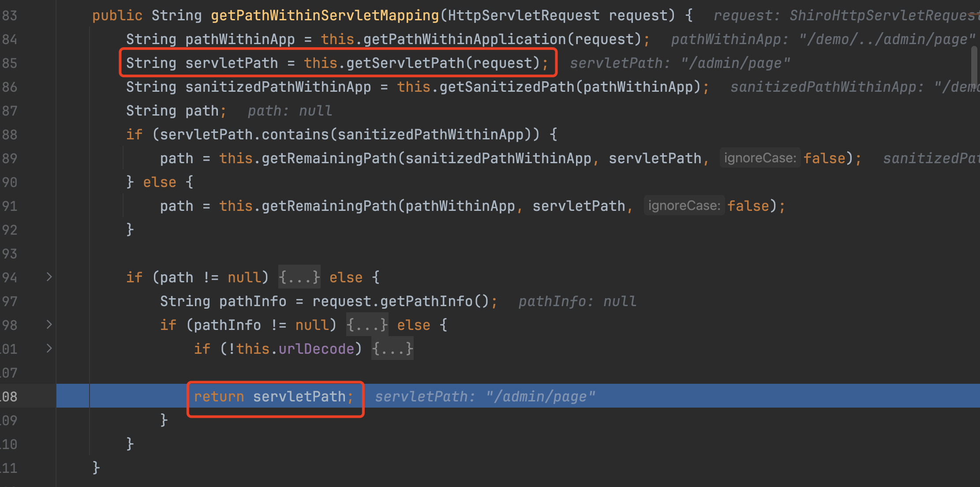The width and height of the screenshot is (980, 487).
Task: Click the urlDecode field reference
Action: point(316,349)
